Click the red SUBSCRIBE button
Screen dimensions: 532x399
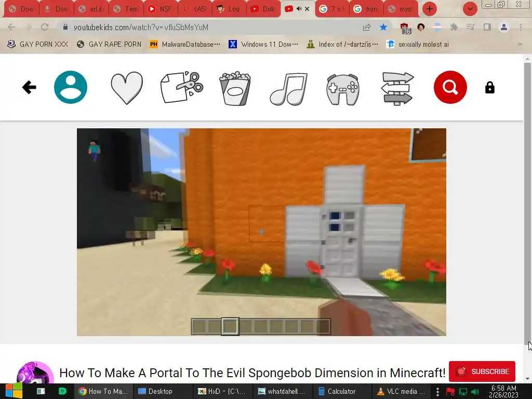pyautogui.click(x=482, y=371)
